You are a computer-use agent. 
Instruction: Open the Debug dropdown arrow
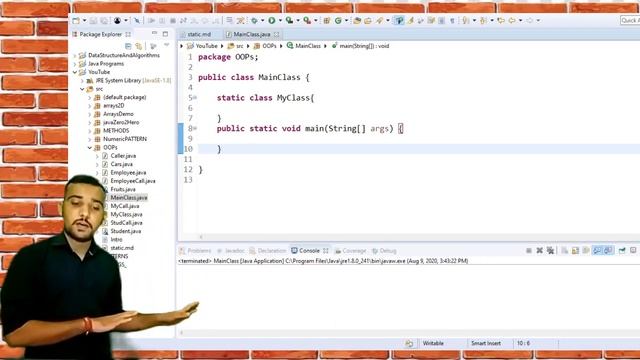262,20
